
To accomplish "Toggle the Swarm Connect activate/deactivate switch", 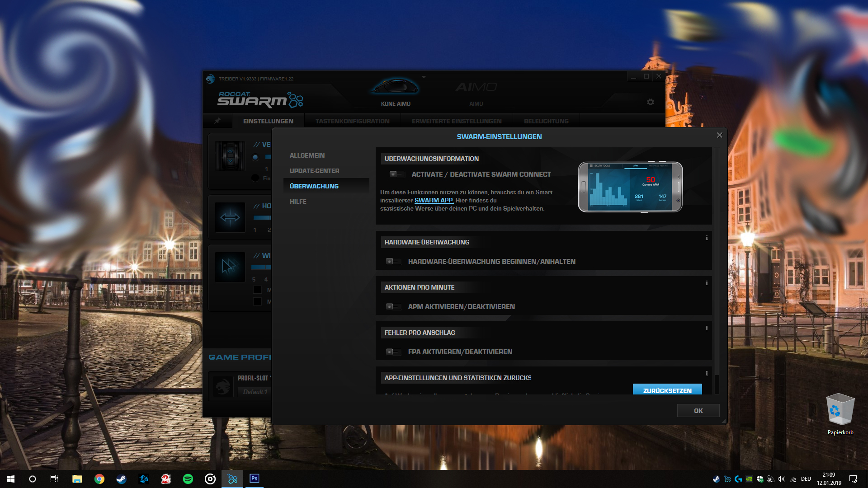I will [396, 174].
